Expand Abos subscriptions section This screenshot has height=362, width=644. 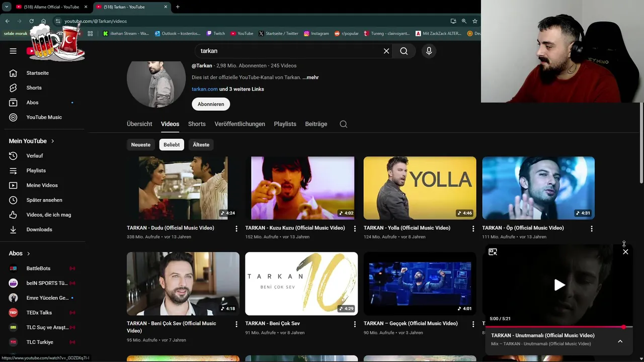point(20,253)
